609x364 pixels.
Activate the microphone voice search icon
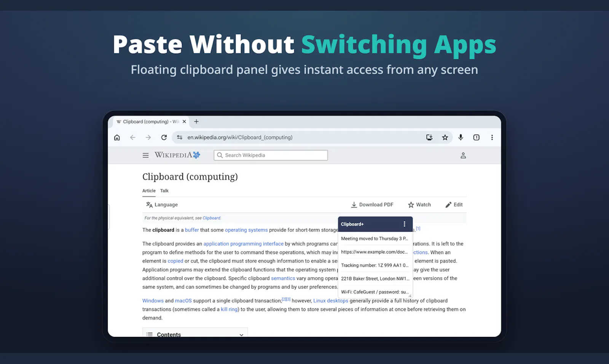point(461,137)
